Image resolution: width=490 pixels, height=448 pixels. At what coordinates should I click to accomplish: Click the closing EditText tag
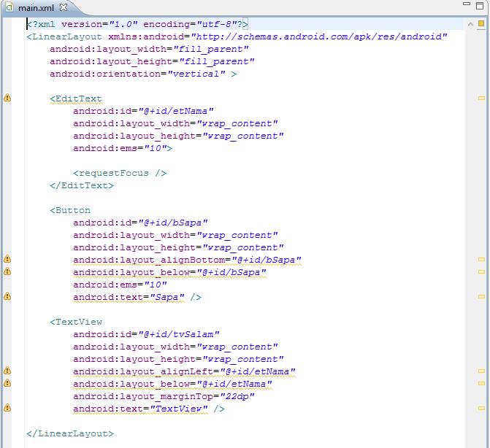(82, 186)
